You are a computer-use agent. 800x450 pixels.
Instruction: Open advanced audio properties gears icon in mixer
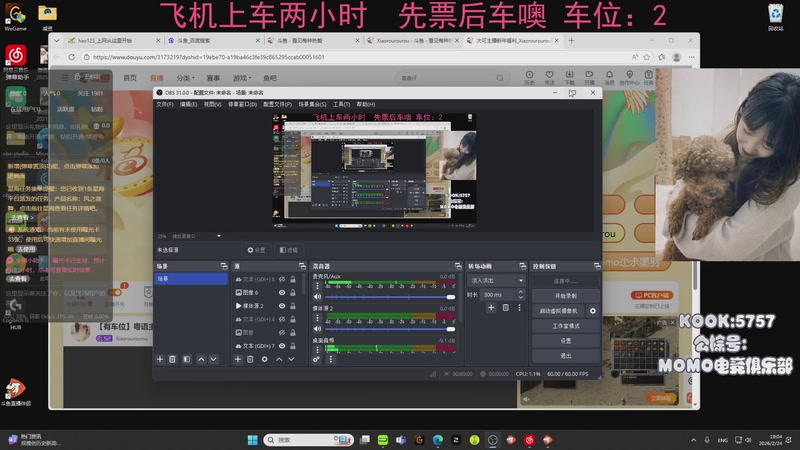pyautogui.click(x=316, y=359)
